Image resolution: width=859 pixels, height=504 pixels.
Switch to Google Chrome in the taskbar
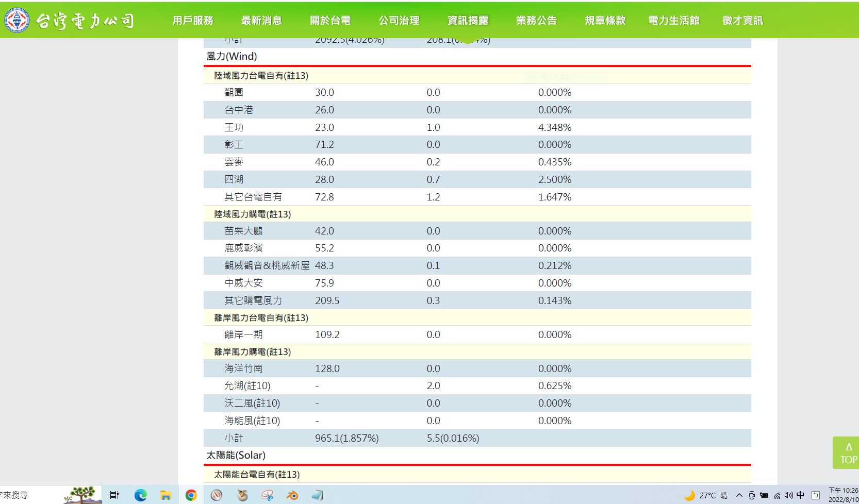click(191, 495)
